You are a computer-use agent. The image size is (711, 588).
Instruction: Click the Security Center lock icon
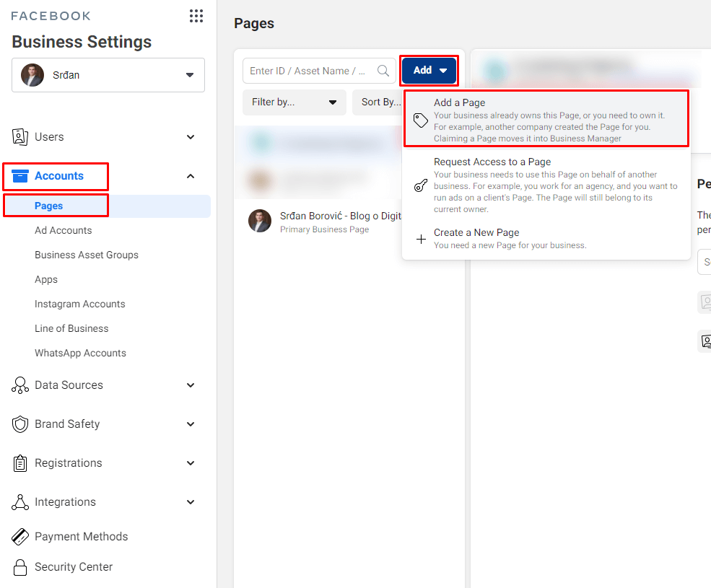point(20,566)
